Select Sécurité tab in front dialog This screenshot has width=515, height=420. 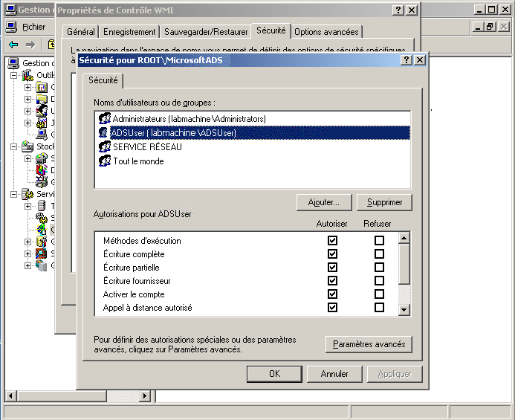click(103, 80)
